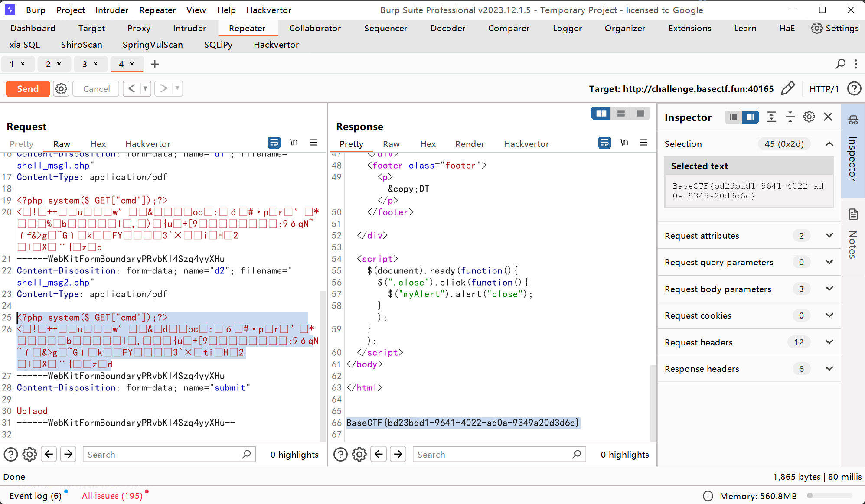Click the Cancel button
This screenshot has height=504, width=865.
(x=96, y=89)
